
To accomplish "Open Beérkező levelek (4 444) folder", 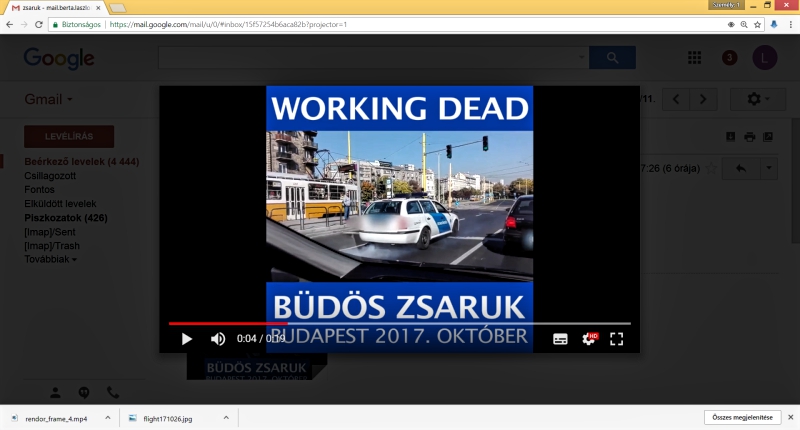I will 82,162.
